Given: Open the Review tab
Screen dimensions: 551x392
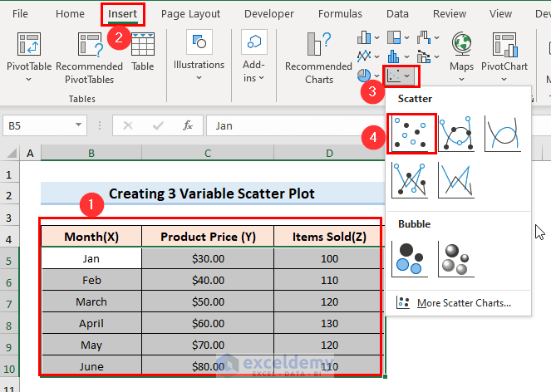Looking at the screenshot, I should coord(450,13).
